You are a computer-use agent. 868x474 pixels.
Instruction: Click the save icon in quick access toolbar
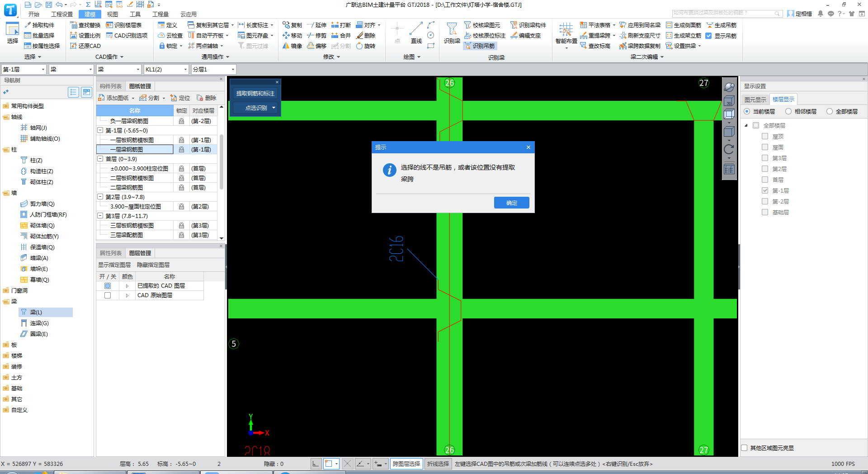click(x=48, y=5)
